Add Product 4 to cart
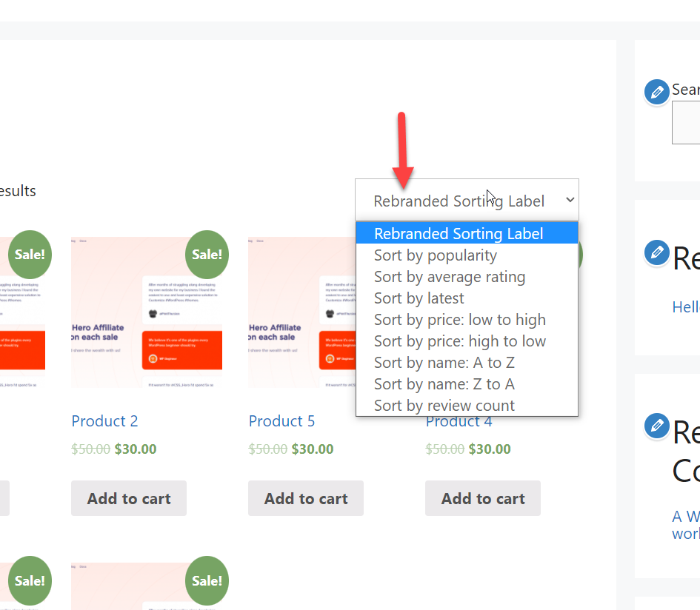Screen dimensions: 700x610 482,498
